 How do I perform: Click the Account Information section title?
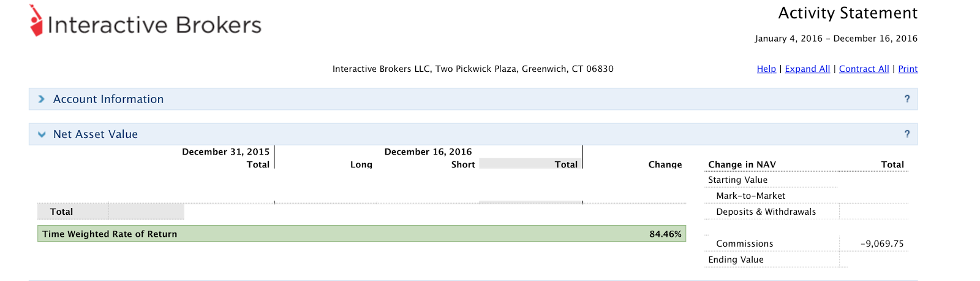point(108,99)
